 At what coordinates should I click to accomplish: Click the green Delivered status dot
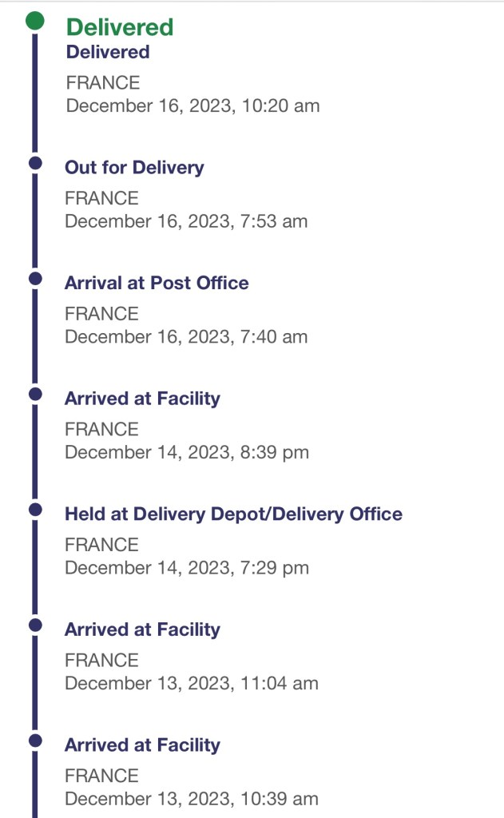(34, 21)
